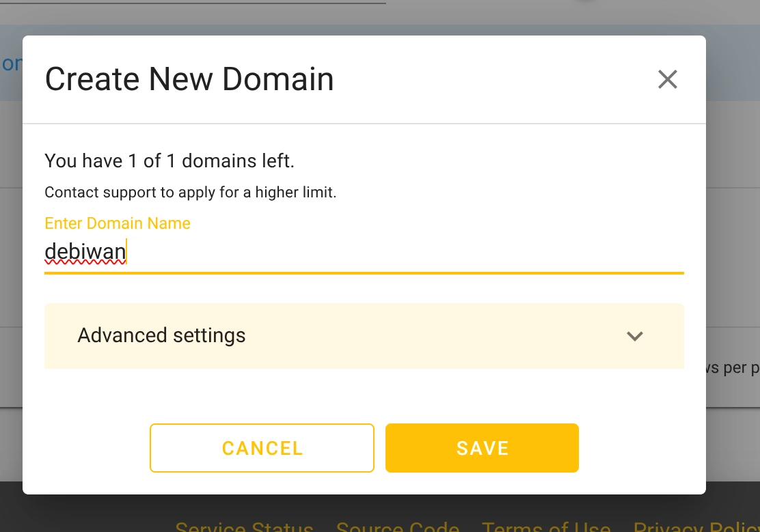Open the Privacy Policy footer link

[x=696, y=527]
